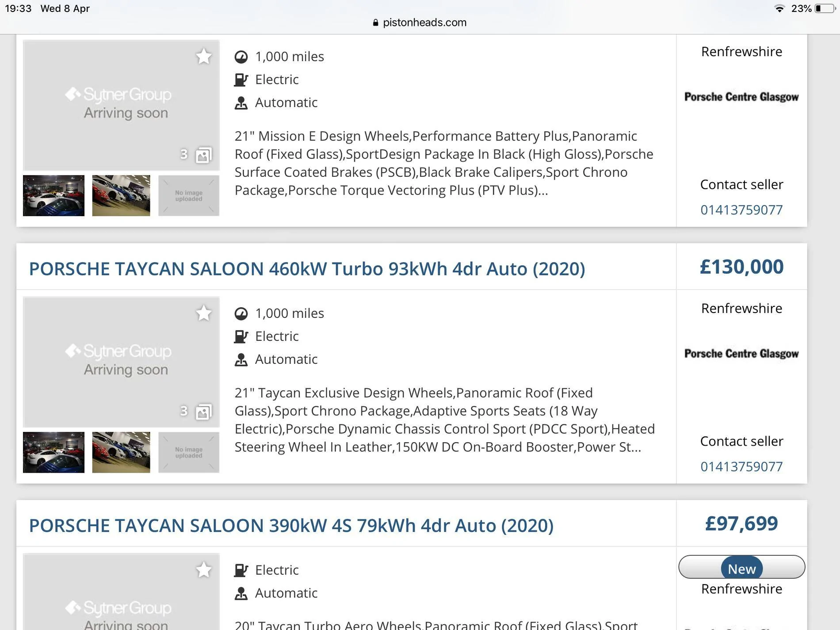Open Porsche Taycan Saloon 460kW Turbo listing title
Viewport: 840px width, 630px height.
pyautogui.click(x=307, y=269)
